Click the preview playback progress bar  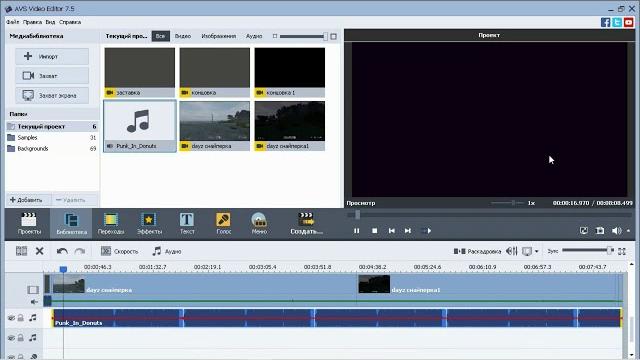tap(489, 215)
